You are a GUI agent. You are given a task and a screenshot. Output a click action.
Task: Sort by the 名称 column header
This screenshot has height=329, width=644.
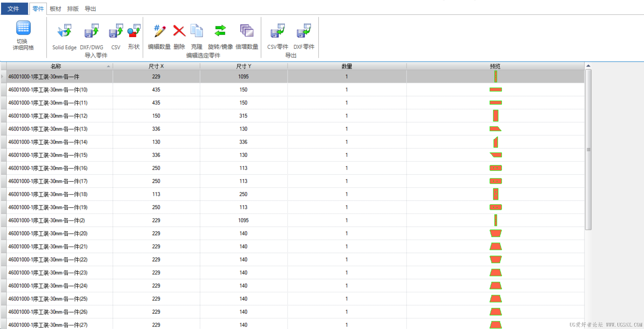56,66
